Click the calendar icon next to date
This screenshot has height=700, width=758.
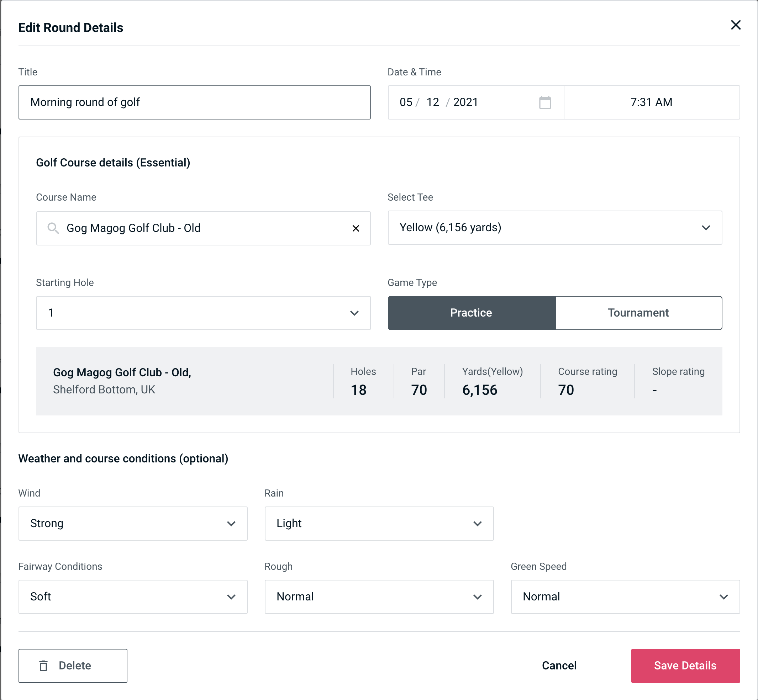pos(544,102)
